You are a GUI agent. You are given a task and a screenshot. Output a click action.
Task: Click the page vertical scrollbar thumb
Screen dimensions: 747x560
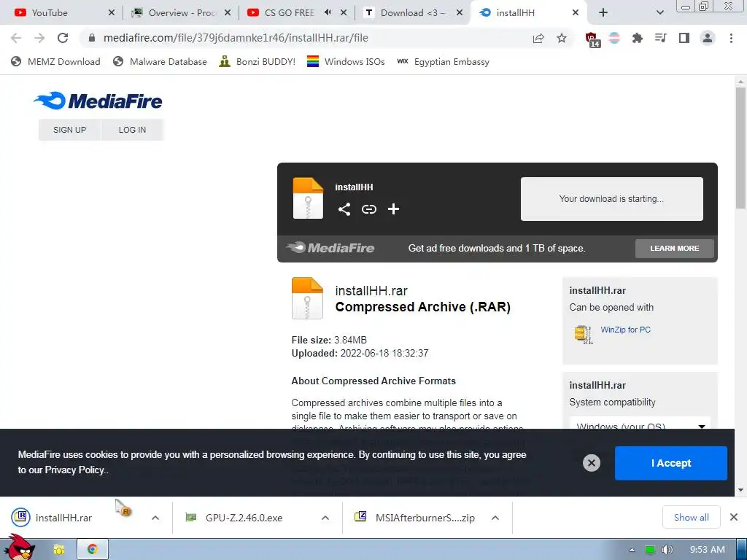[x=740, y=147]
